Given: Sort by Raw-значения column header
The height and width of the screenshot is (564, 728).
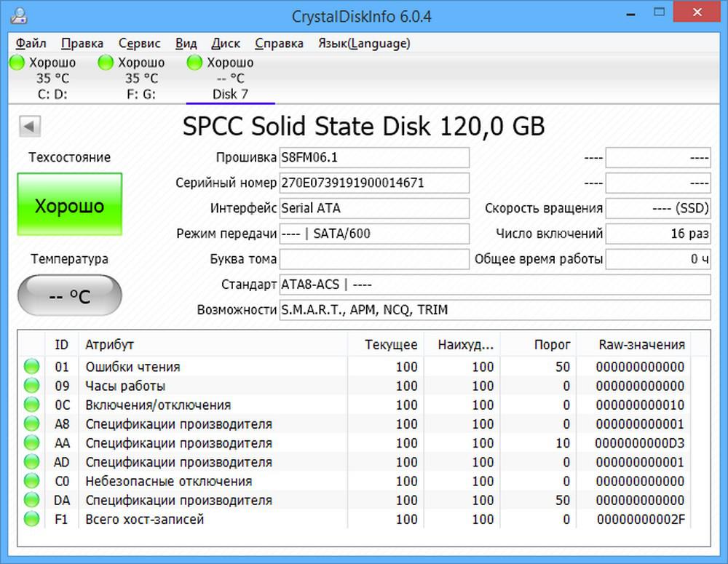Looking at the screenshot, I should click(641, 345).
